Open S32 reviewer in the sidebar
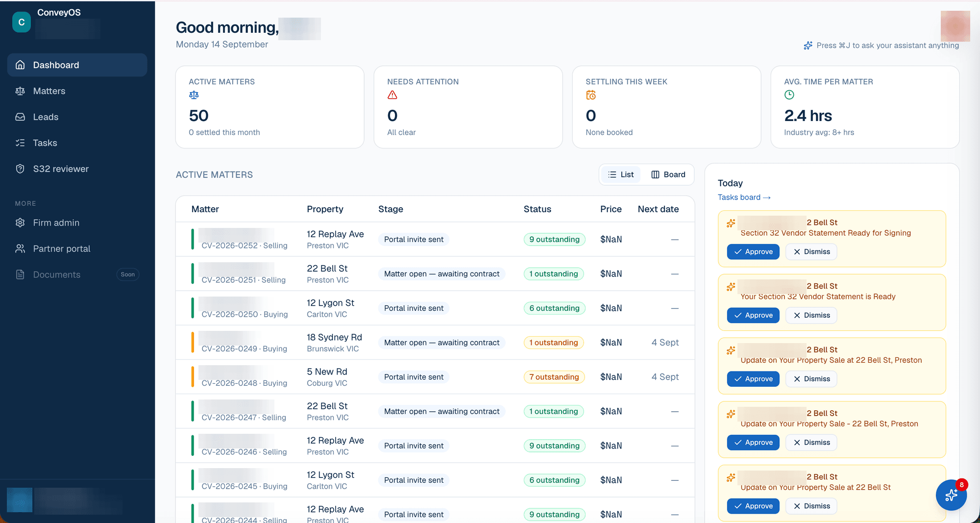Viewport: 980px width, 523px height. [77, 169]
